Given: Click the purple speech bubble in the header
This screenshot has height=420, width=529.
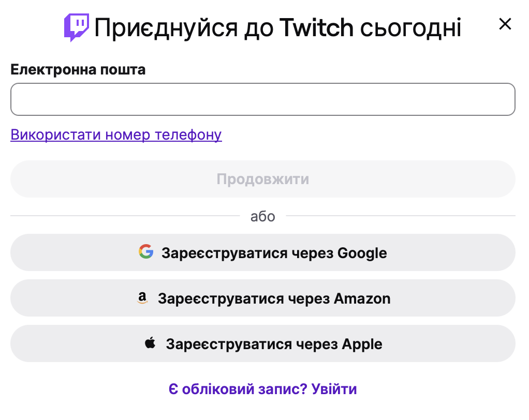Looking at the screenshot, I should [78, 25].
